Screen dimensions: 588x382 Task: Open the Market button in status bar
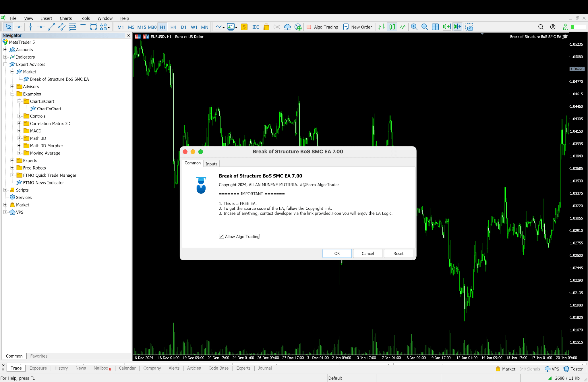tap(505, 369)
